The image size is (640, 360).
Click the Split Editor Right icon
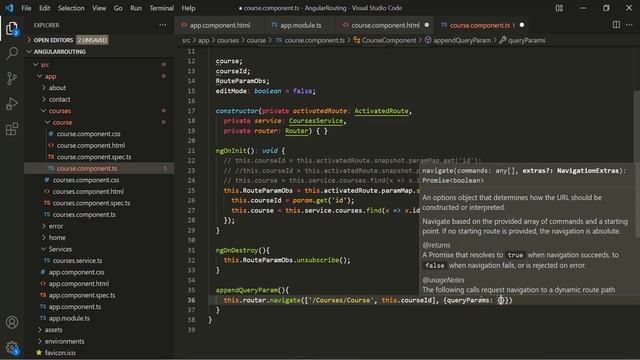click(x=616, y=25)
